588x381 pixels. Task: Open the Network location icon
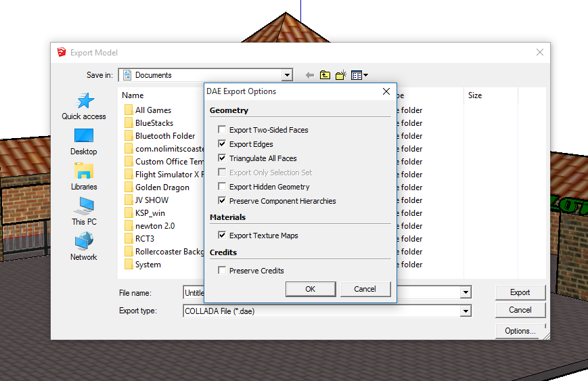pos(84,242)
